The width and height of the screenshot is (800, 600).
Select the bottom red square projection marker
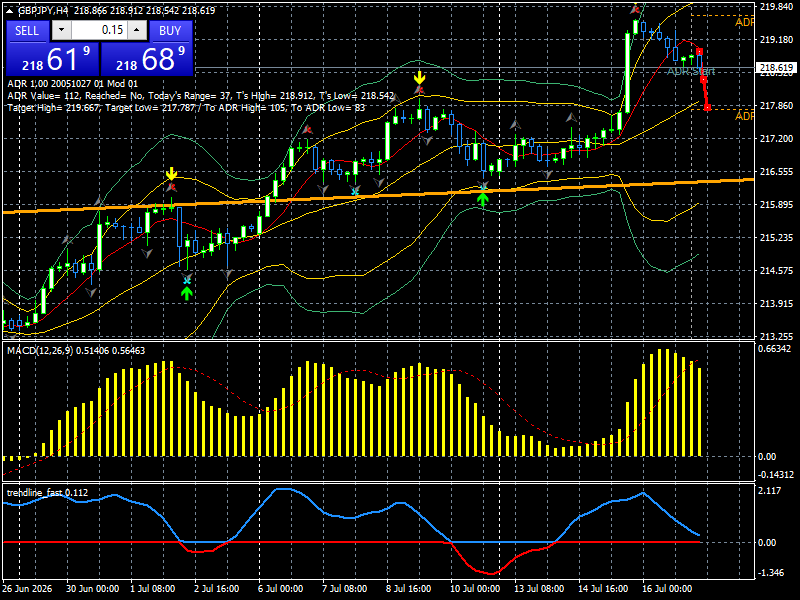[x=708, y=107]
